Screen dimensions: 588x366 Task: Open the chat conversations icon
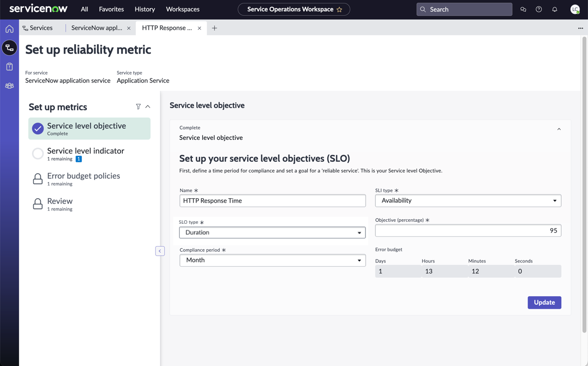tap(523, 9)
